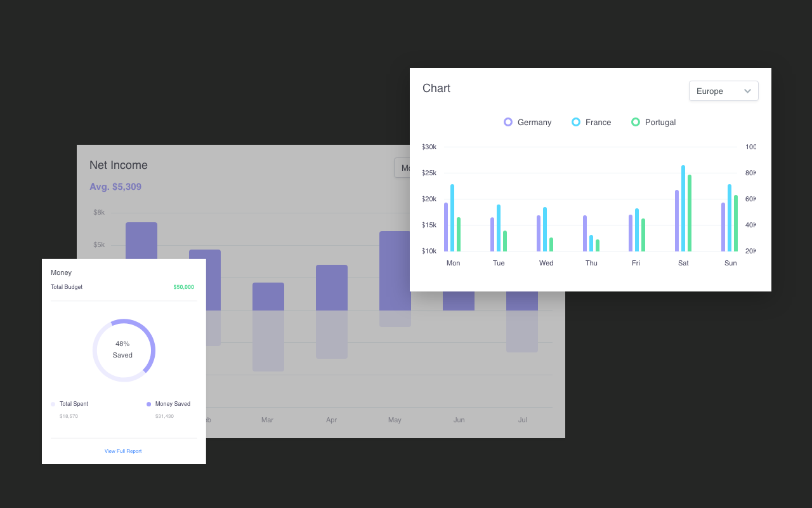
Task: Select Wednesday's cyan France bar
Action: [x=545, y=229]
